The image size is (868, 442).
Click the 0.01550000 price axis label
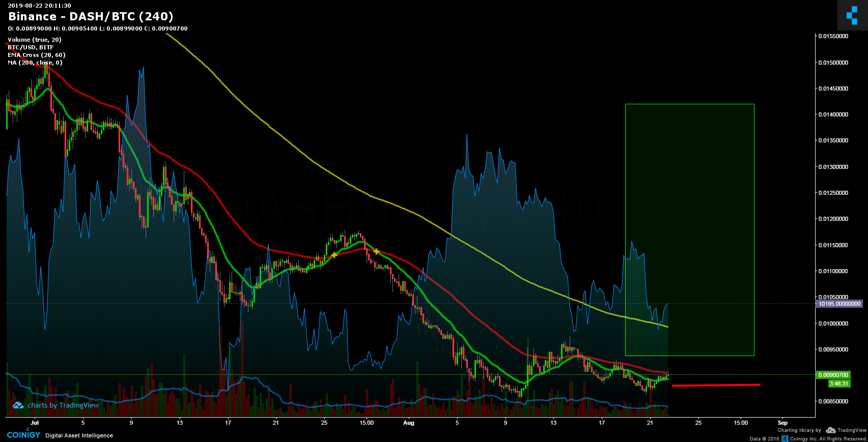(x=833, y=37)
